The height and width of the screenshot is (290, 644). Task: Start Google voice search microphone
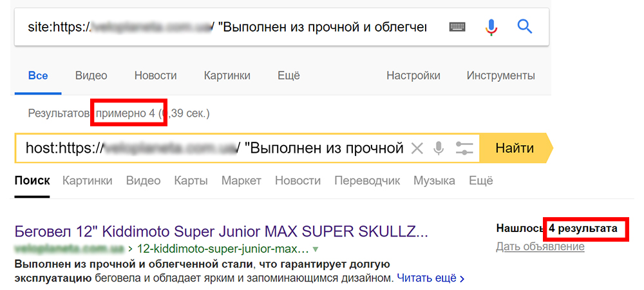click(x=491, y=28)
